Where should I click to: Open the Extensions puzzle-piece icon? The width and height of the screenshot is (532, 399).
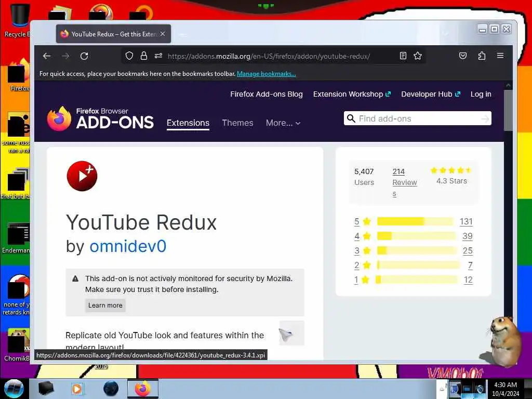(482, 56)
